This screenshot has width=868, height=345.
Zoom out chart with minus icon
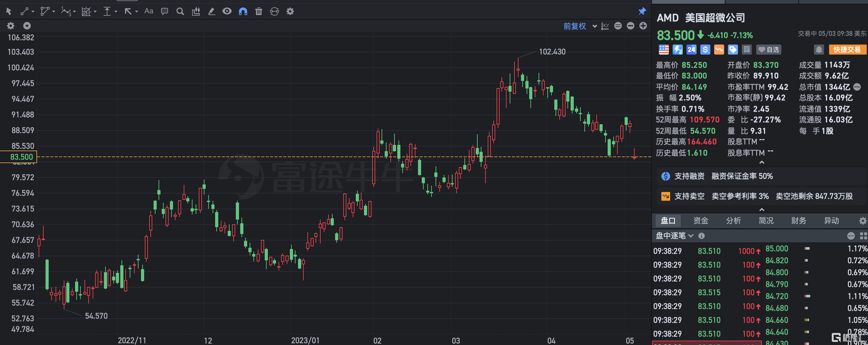coord(631,26)
